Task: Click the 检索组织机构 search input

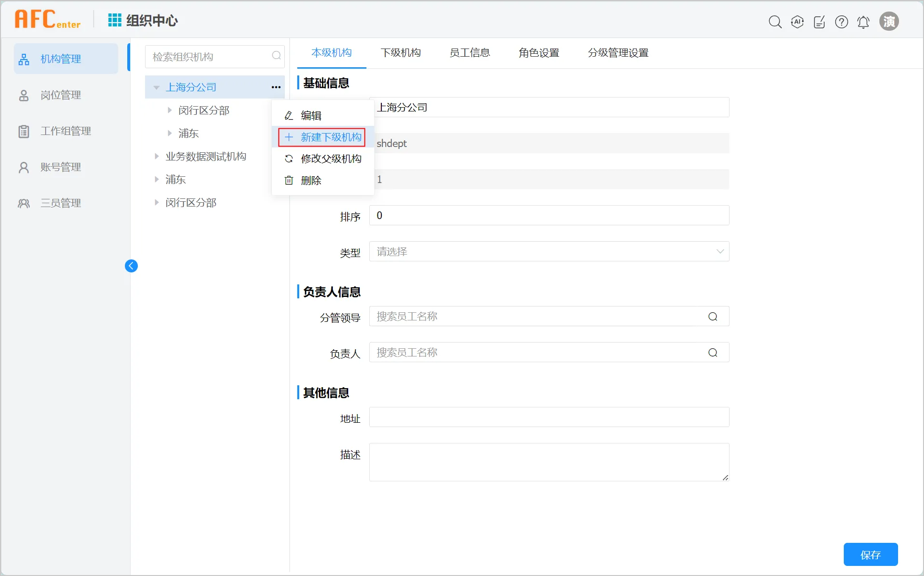Action: (209, 57)
